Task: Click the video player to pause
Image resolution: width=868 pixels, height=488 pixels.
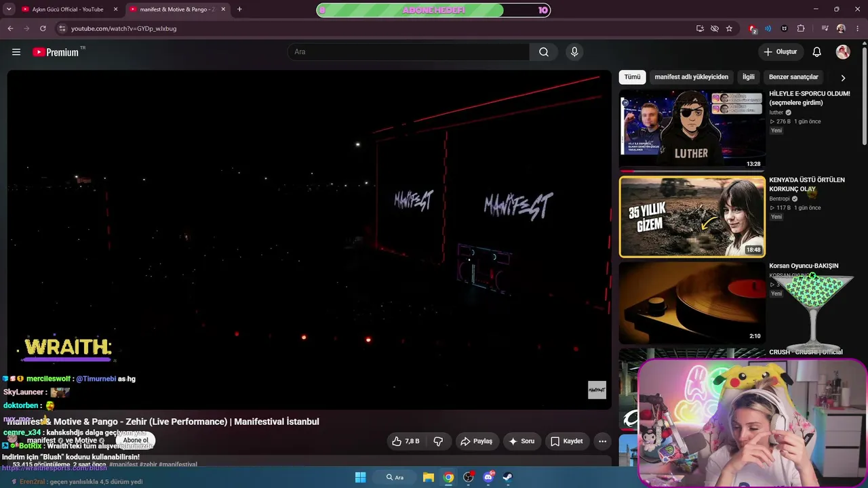Action: pos(309,239)
